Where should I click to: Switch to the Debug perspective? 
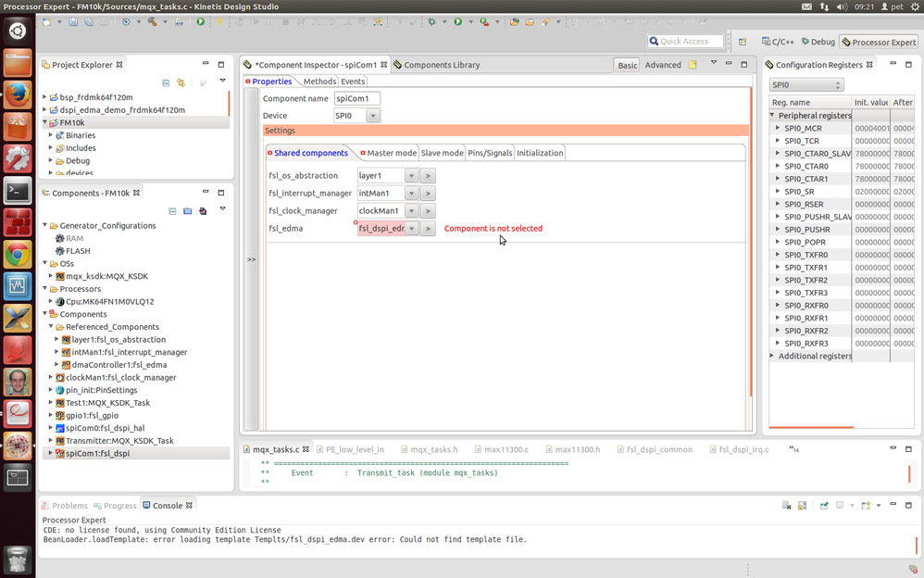[x=818, y=42]
